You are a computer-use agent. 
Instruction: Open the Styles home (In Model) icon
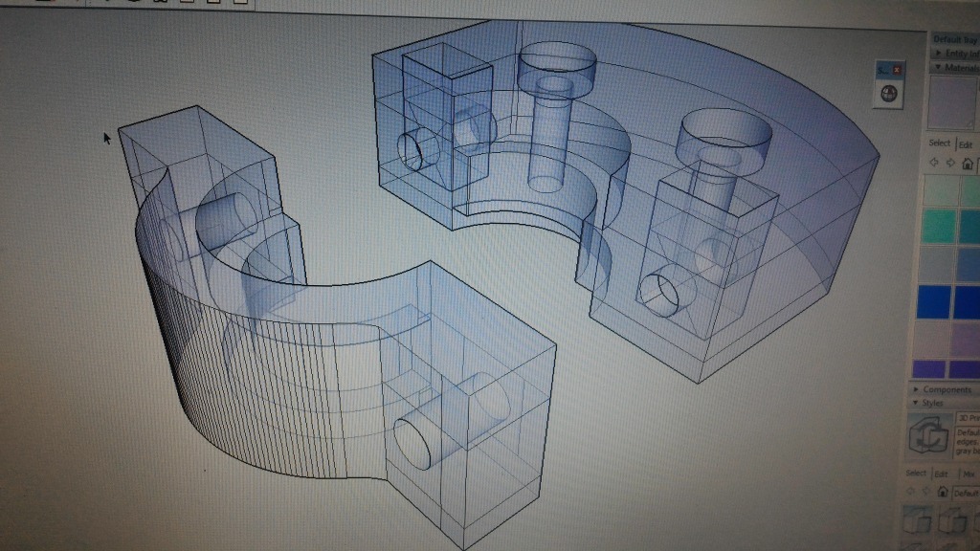[943, 493]
